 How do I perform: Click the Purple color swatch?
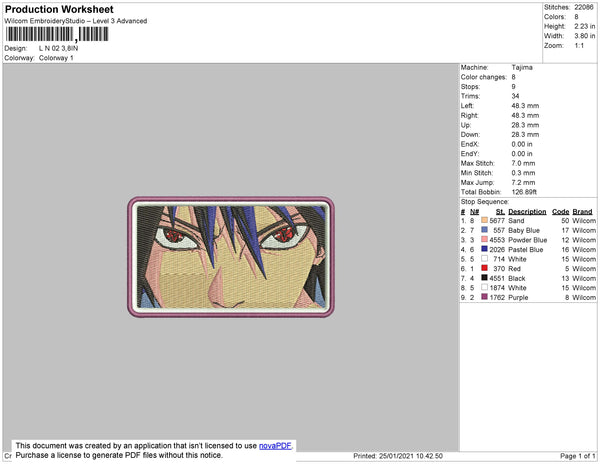click(484, 297)
